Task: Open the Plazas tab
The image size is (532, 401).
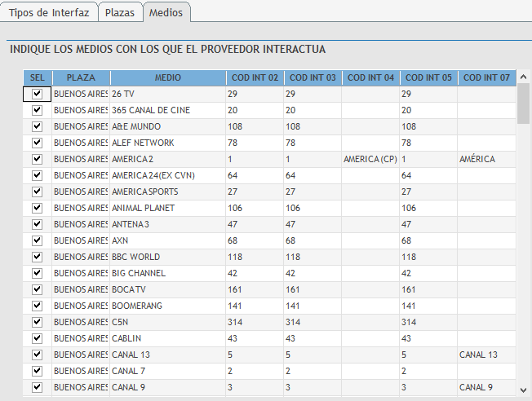Action: point(120,13)
